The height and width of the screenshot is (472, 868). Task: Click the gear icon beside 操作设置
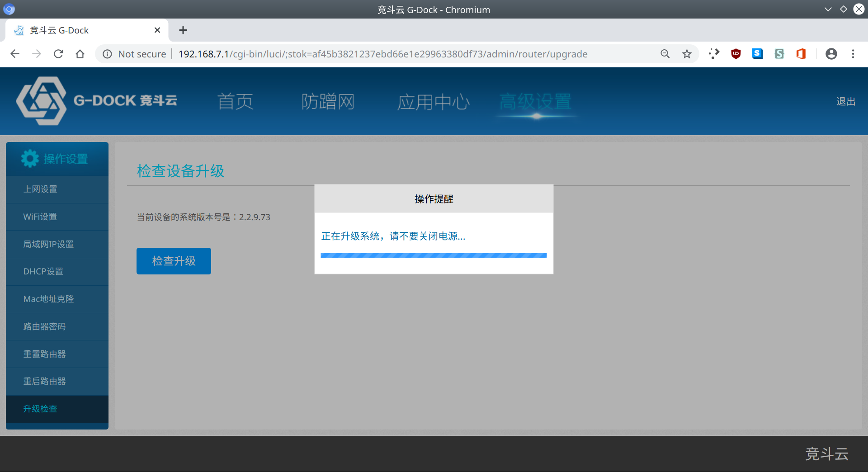pos(30,159)
